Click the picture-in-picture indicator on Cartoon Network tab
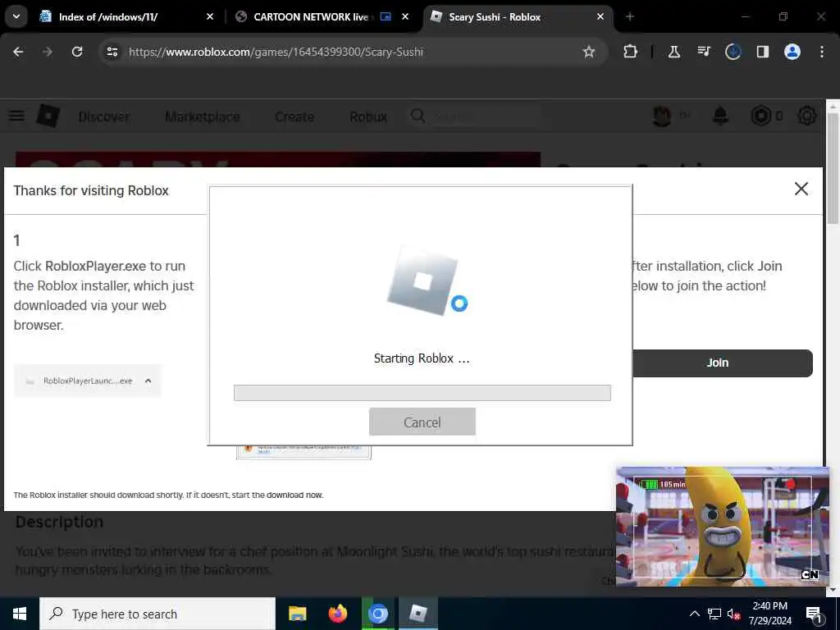The width and height of the screenshot is (840, 630). (x=386, y=16)
